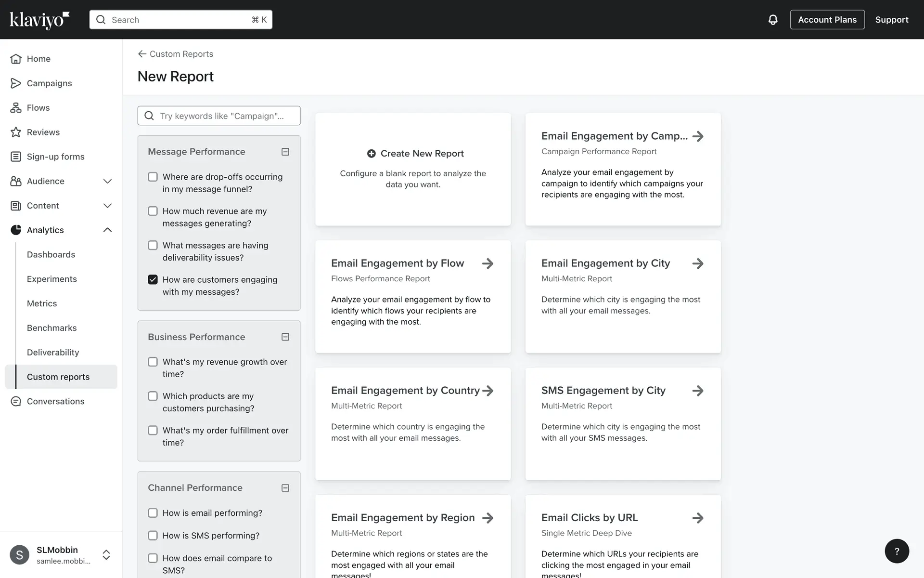The width and height of the screenshot is (924, 578).
Task: Click arrow icon on Email Engagement by Flow
Action: 488,263
